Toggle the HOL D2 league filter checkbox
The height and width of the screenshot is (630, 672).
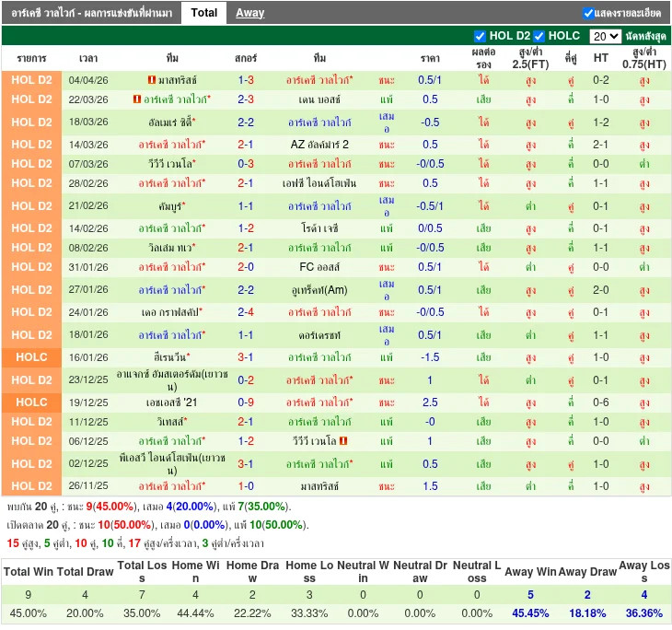[x=480, y=36]
